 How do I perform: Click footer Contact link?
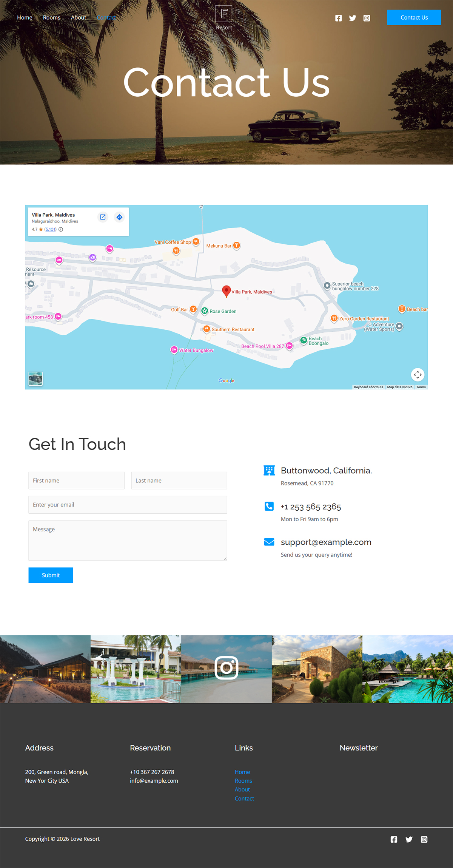point(244,798)
